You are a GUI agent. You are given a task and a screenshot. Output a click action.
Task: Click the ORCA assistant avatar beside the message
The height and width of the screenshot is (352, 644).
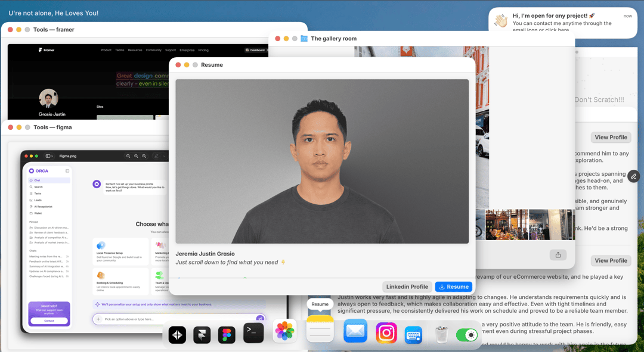(97, 184)
